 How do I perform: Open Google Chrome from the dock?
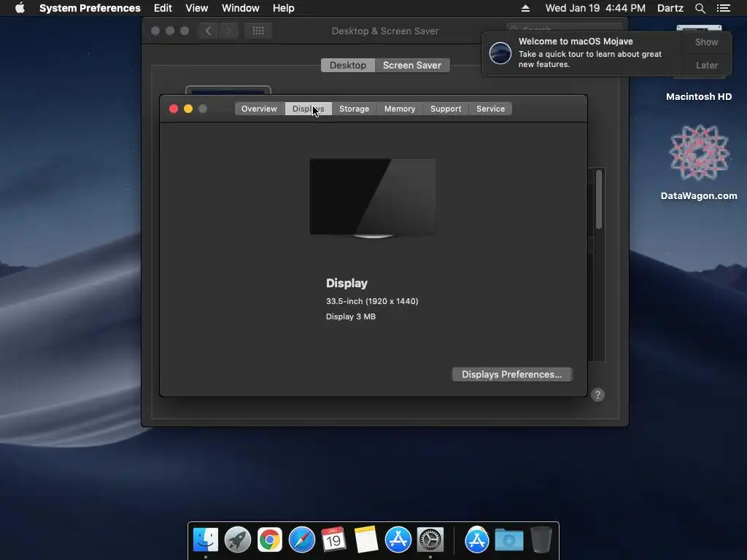coord(270,540)
